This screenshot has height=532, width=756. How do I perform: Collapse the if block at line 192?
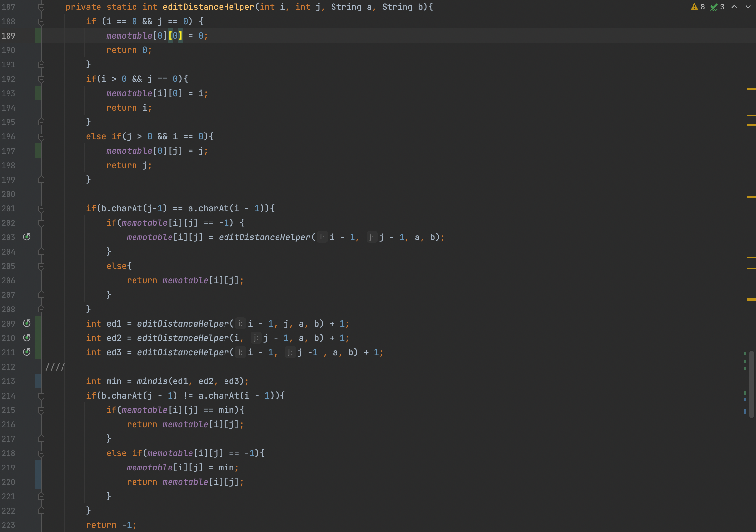pyautogui.click(x=41, y=79)
